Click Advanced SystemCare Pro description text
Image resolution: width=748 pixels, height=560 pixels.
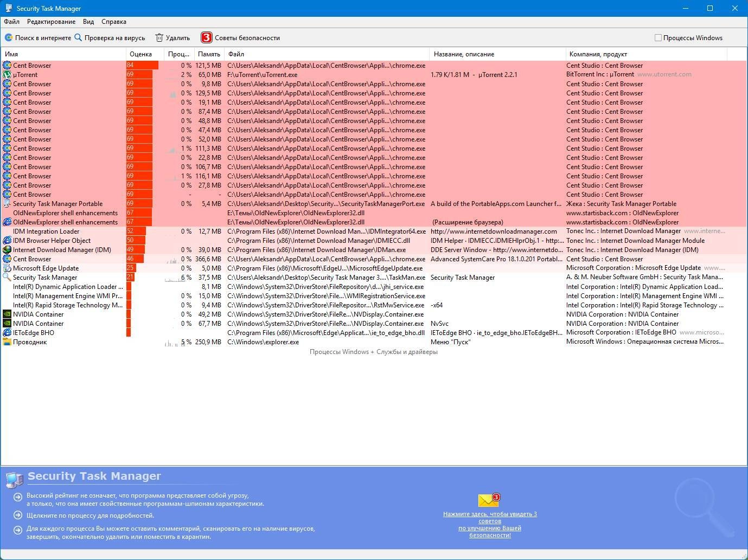tap(496, 259)
